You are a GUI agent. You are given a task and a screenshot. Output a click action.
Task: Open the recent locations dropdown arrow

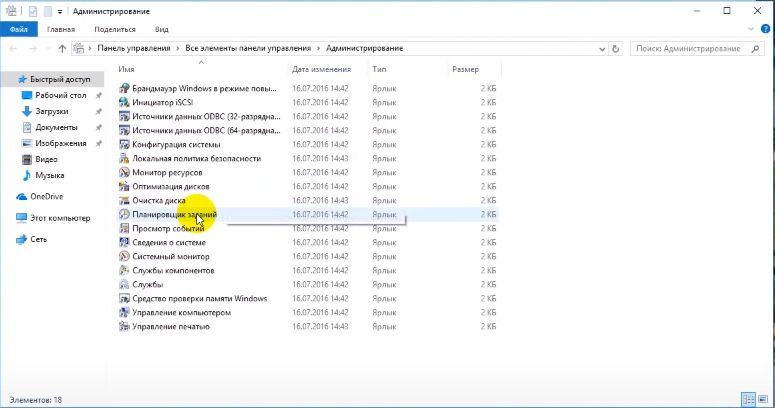tap(48, 48)
